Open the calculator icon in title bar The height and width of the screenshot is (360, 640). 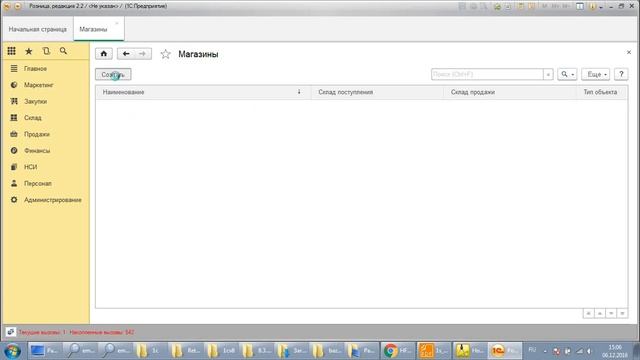520,6
